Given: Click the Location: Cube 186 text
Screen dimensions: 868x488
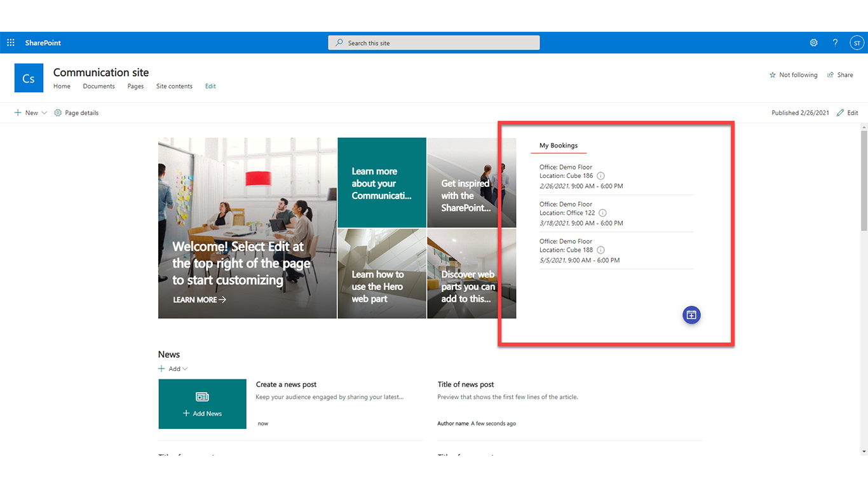Looking at the screenshot, I should pos(566,176).
